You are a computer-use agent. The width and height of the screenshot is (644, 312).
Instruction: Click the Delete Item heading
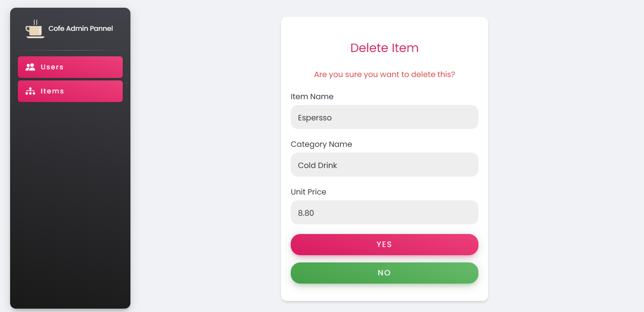pyautogui.click(x=385, y=48)
